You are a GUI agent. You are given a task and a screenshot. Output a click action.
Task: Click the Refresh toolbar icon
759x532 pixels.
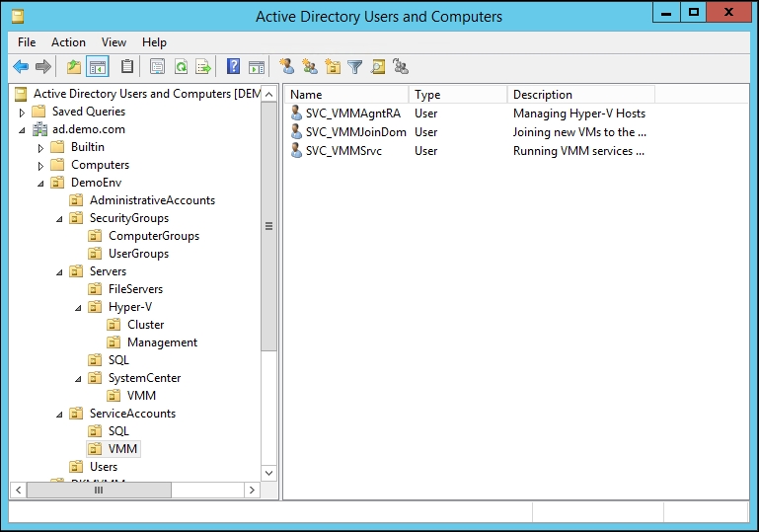(181, 67)
